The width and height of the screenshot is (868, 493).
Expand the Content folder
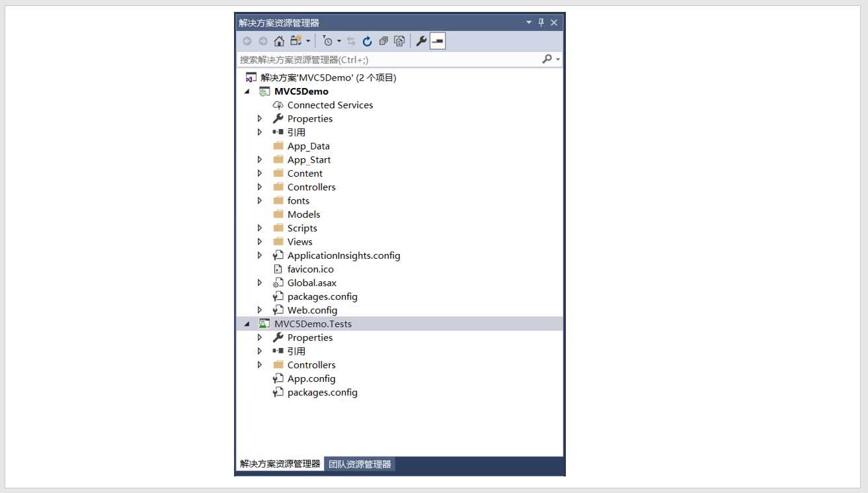[260, 173]
